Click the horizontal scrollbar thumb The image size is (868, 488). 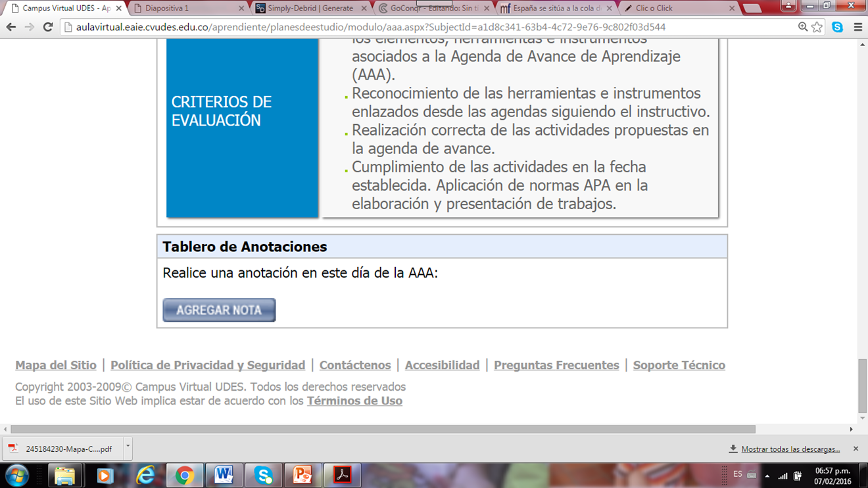[383, 429]
